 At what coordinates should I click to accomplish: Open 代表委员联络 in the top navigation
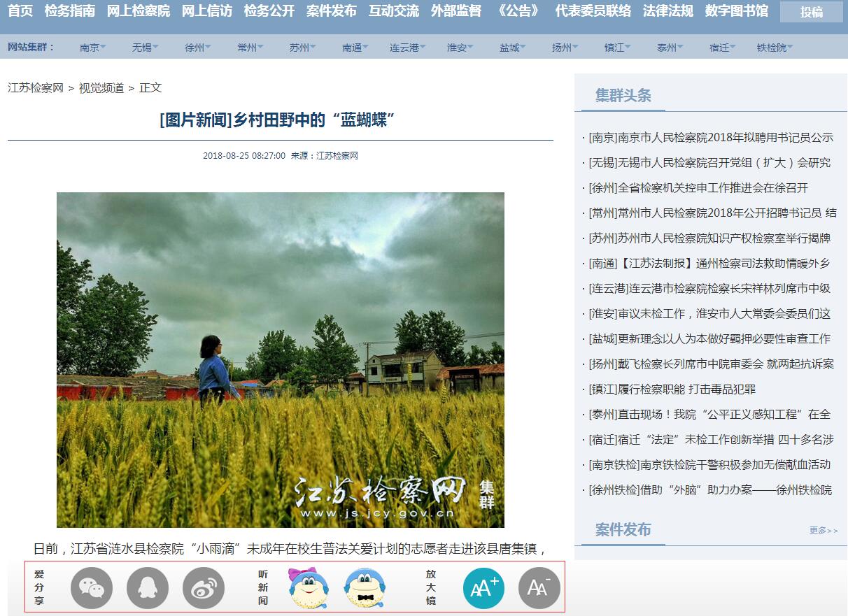[593, 11]
